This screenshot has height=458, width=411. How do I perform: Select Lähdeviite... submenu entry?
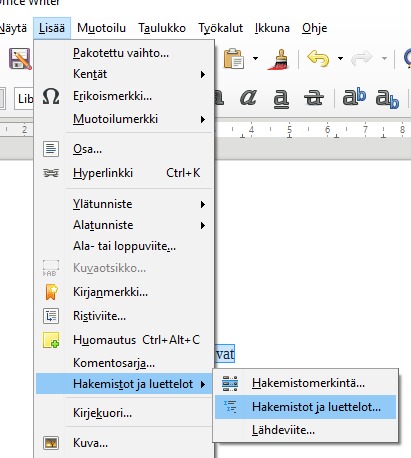pos(305,430)
